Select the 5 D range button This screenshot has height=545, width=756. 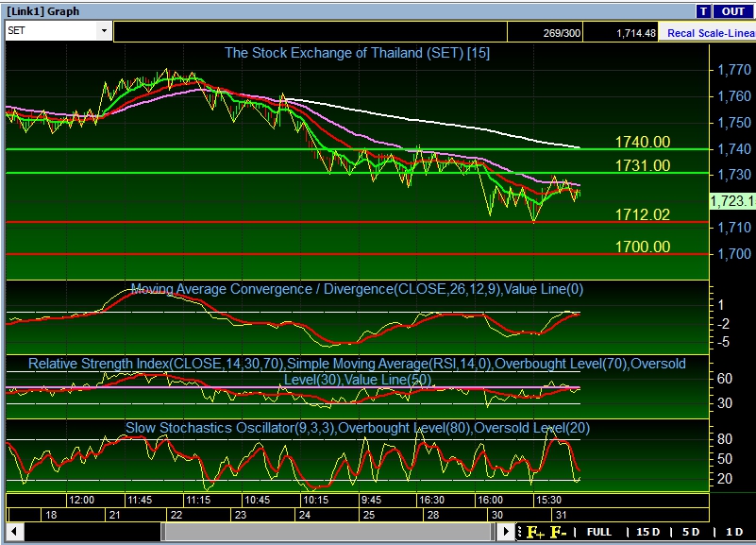[x=691, y=532]
